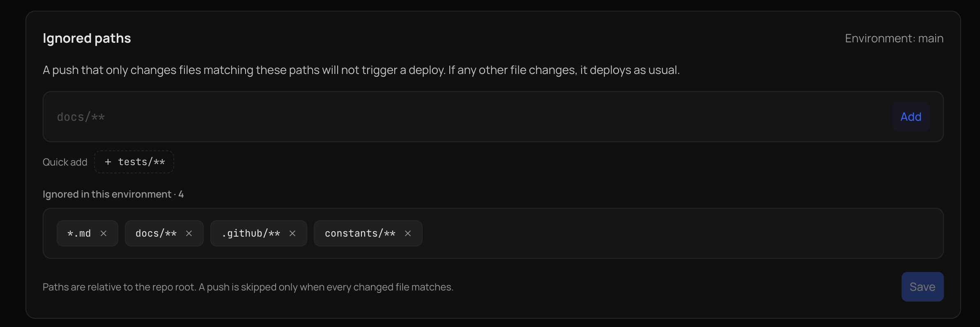Click the X on the constants/** chip
This screenshot has height=327, width=980.
tap(408, 233)
